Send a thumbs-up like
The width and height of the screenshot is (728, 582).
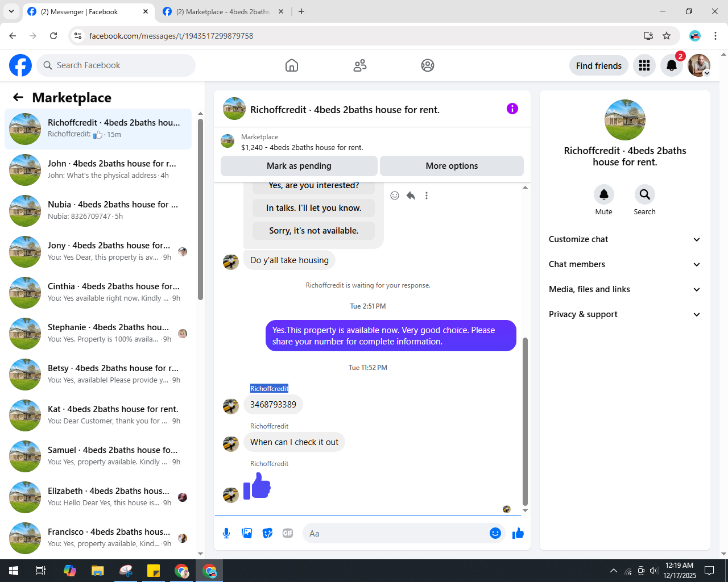(518, 533)
